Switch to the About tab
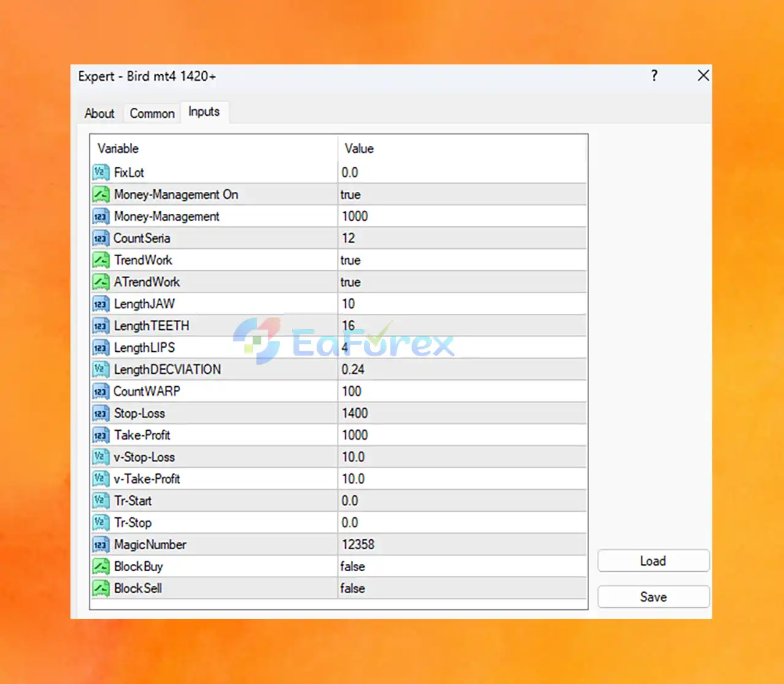This screenshot has width=784, height=684. point(99,113)
